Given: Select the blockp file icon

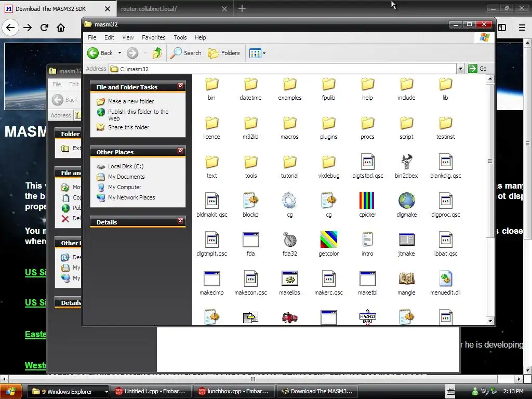Looking at the screenshot, I should pos(251,201).
